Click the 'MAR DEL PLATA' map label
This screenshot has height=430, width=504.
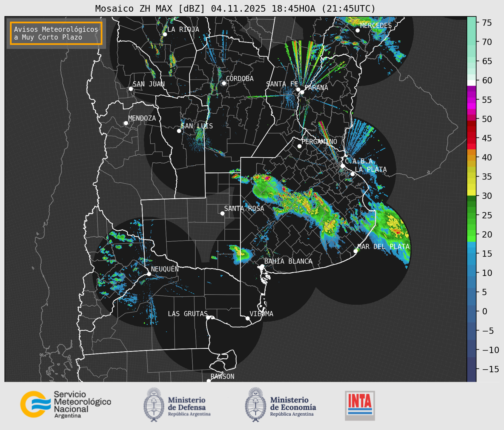(x=383, y=246)
